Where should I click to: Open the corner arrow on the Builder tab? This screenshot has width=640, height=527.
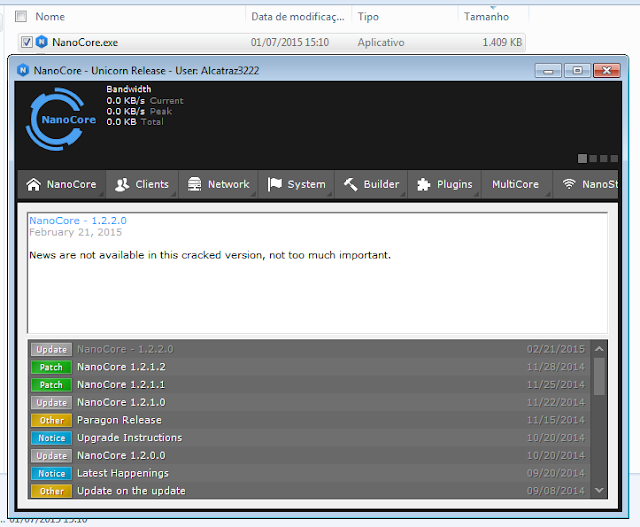[403, 194]
